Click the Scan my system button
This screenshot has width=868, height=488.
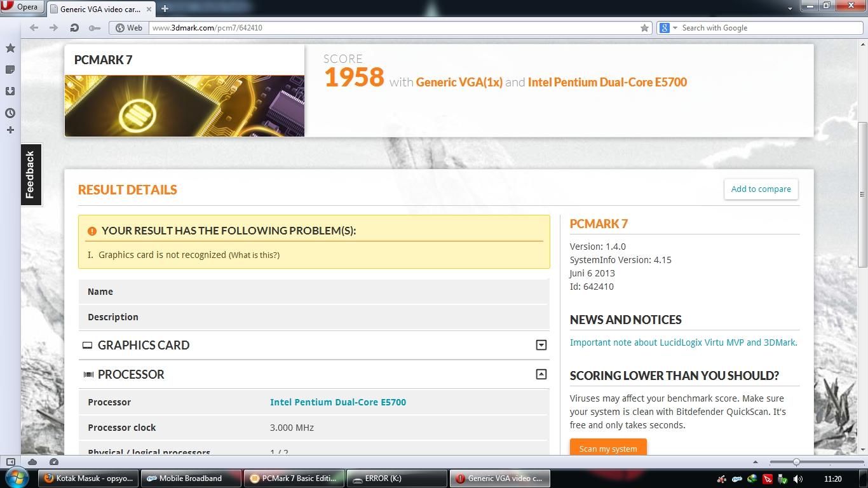pos(608,448)
